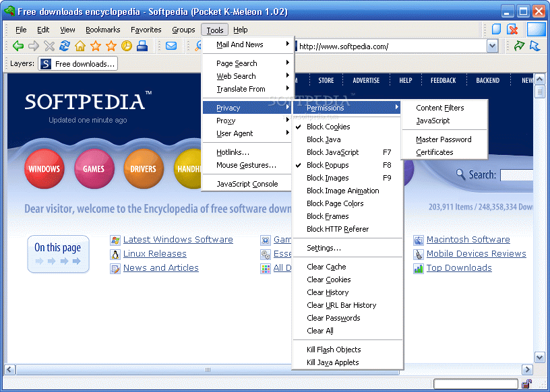Click the horizontal scrollbar thumb
The width and height of the screenshot is (550, 392).
pyautogui.click(x=208, y=370)
